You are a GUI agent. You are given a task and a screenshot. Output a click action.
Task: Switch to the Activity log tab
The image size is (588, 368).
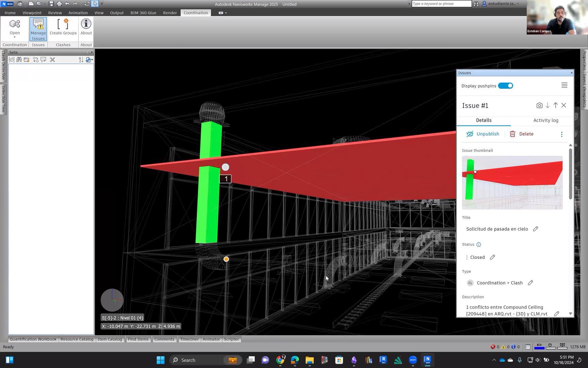(x=545, y=120)
